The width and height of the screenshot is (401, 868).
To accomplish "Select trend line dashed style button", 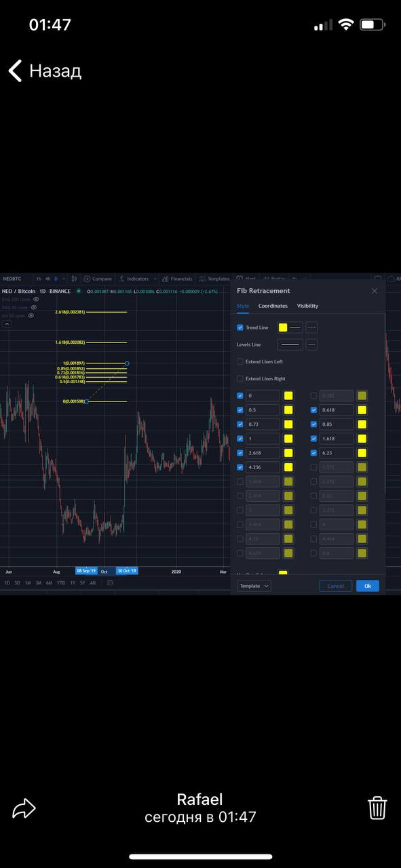I will click(x=311, y=328).
